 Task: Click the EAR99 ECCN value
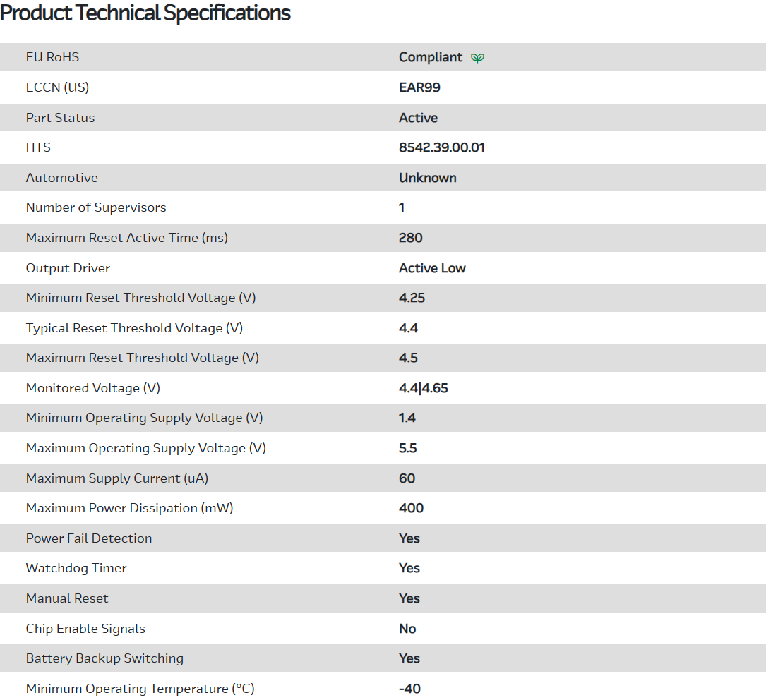[x=419, y=87]
